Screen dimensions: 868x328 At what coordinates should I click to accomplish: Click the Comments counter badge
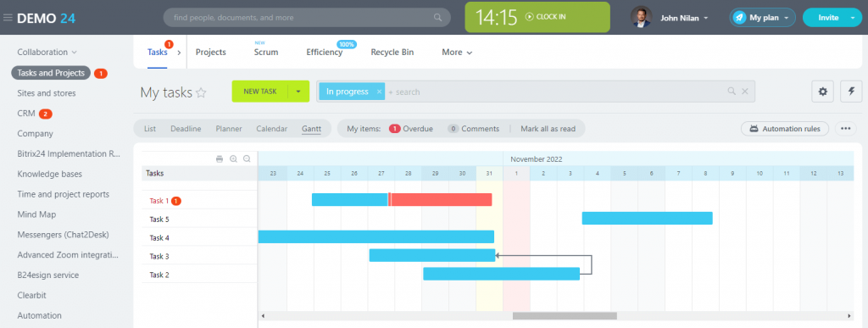(453, 129)
